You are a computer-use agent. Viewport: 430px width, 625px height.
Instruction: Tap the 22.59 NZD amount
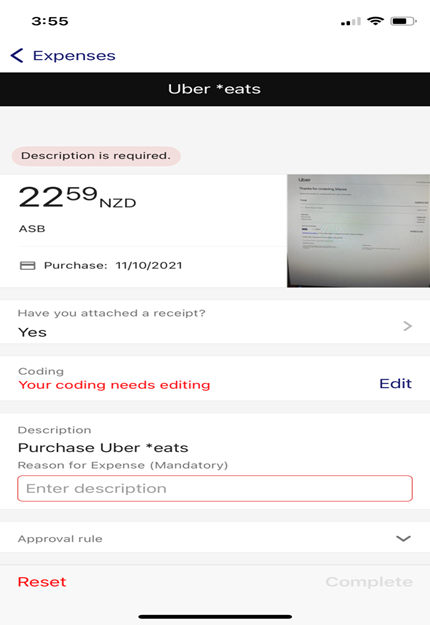point(77,197)
